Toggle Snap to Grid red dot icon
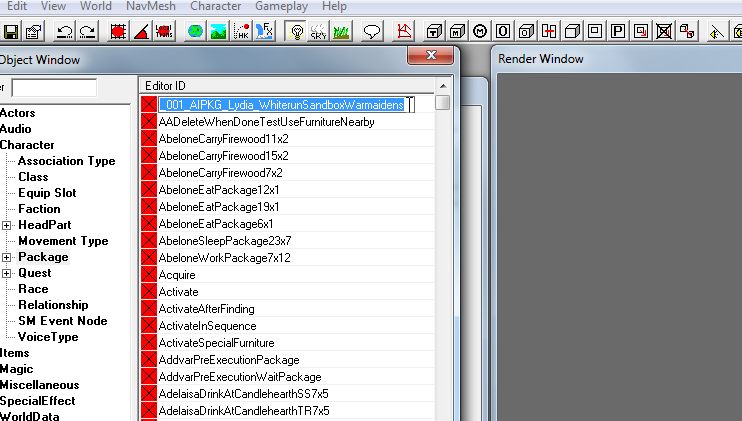 pos(118,32)
